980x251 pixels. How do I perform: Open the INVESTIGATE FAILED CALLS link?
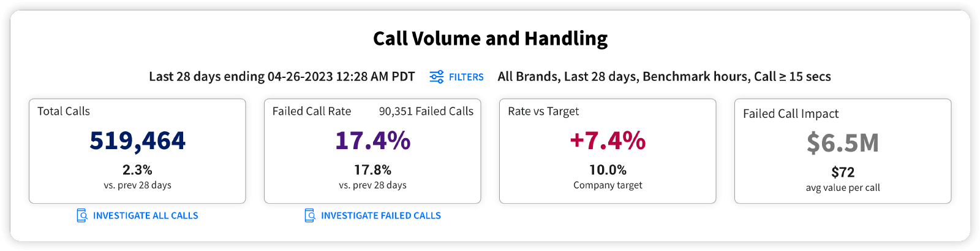(x=380, y=215)
